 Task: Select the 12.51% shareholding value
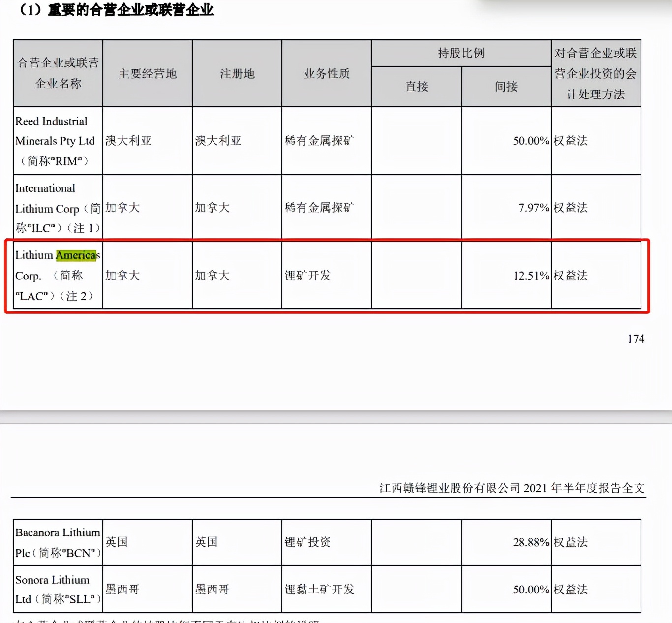point(531,276)
